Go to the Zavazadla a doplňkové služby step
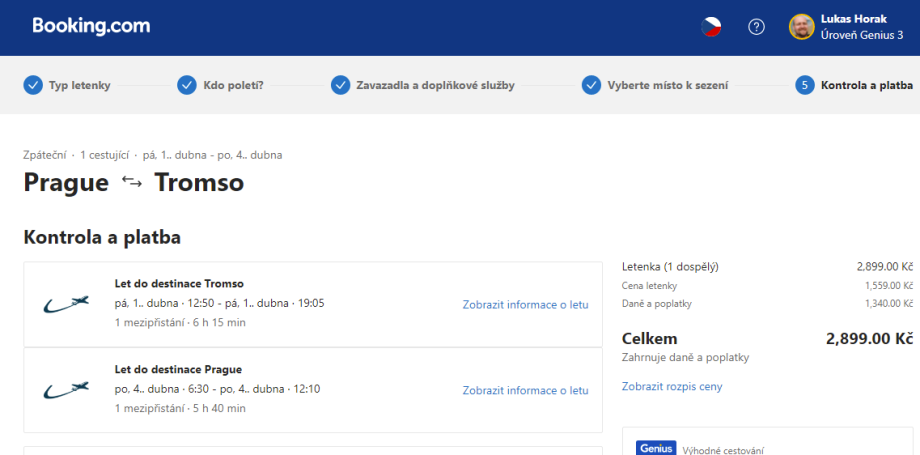Image resolution: width=920 pixels, height=455 pixels. pos(435,85)
